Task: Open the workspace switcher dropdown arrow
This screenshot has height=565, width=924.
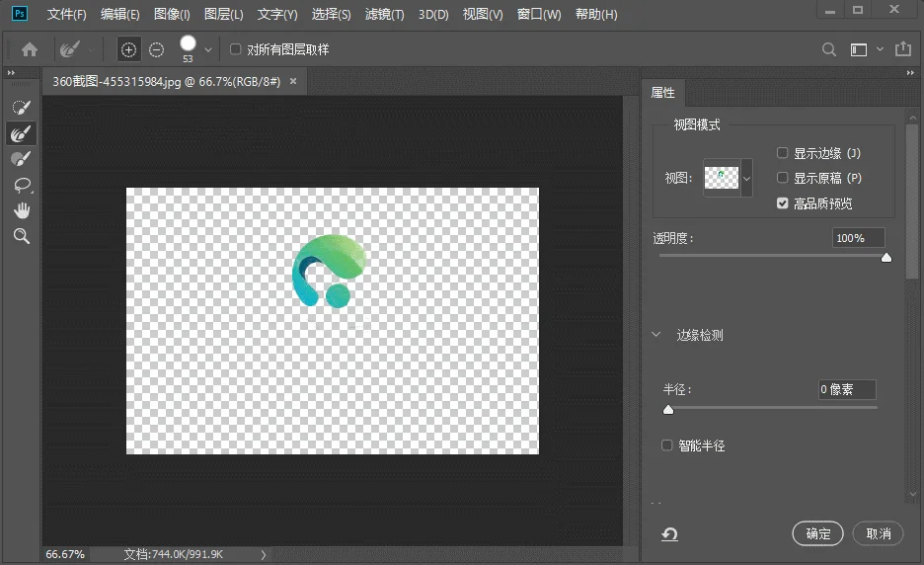Action: [880, 49]
